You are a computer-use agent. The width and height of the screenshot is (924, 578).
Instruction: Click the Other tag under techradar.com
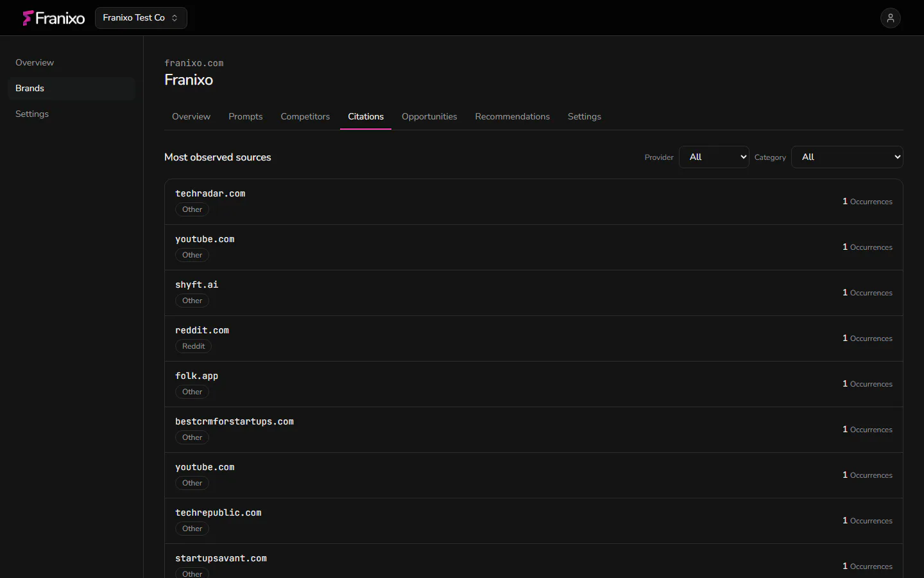coord(192,209)
